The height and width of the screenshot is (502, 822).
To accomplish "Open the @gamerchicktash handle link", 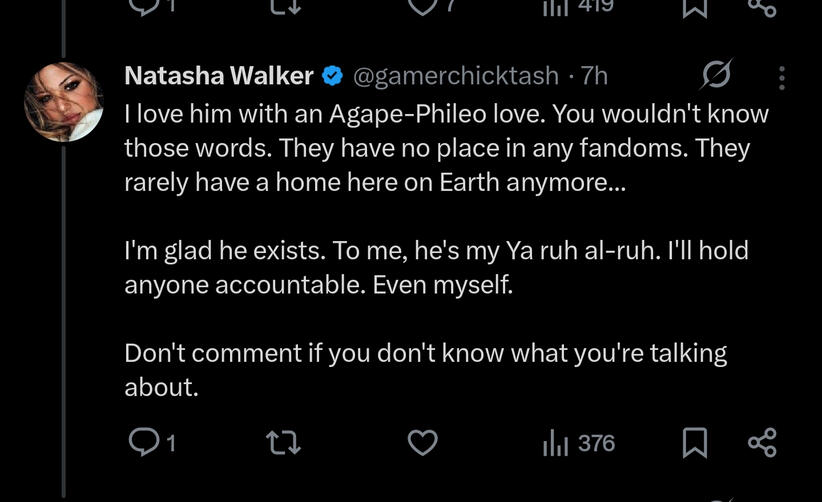I will click(456, 76).
